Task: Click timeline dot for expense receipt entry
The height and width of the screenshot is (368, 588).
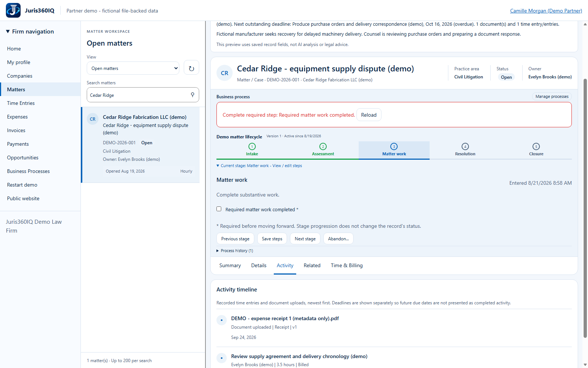Action: [x=222, y=320]
